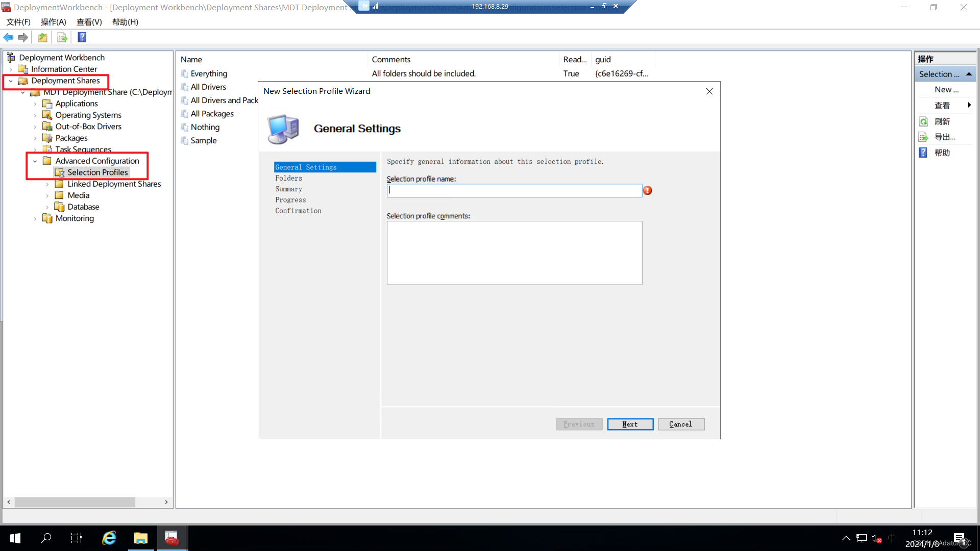Viewport: 980px width, 551px height.
Task: Select the Everything profile icon
Action: coord(185,73)
